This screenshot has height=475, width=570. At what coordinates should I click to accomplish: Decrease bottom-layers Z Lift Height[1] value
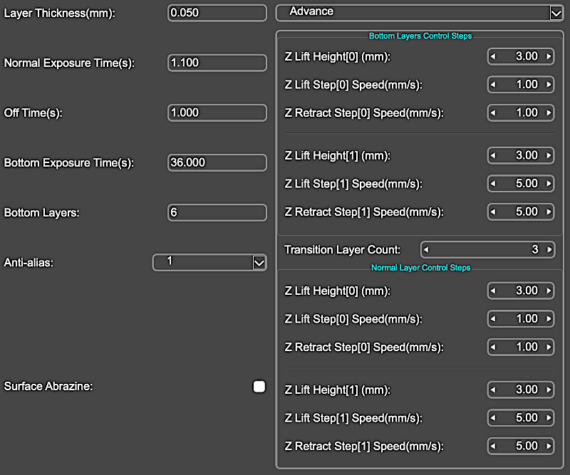pyautogui.click(x=493, y=156)
